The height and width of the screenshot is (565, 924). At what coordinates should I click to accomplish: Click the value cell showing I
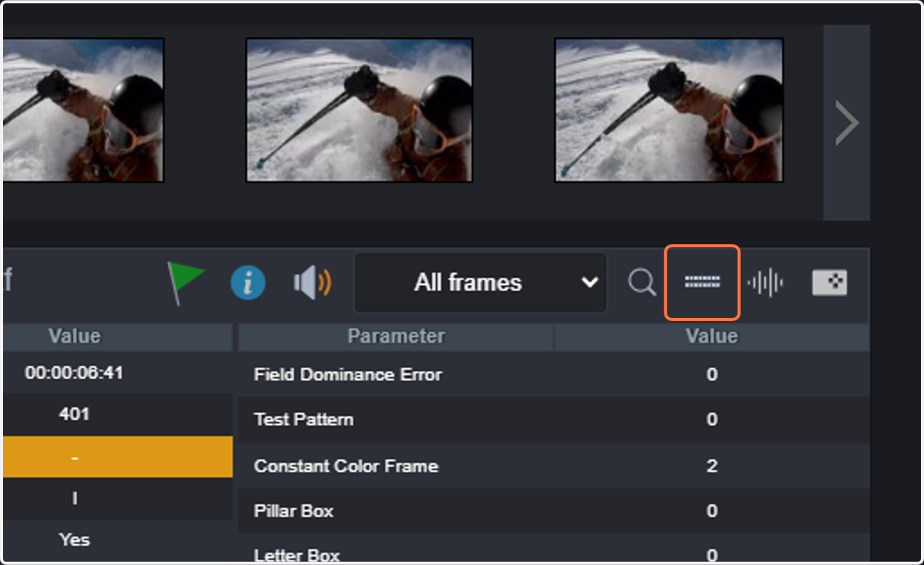(74, 499)
